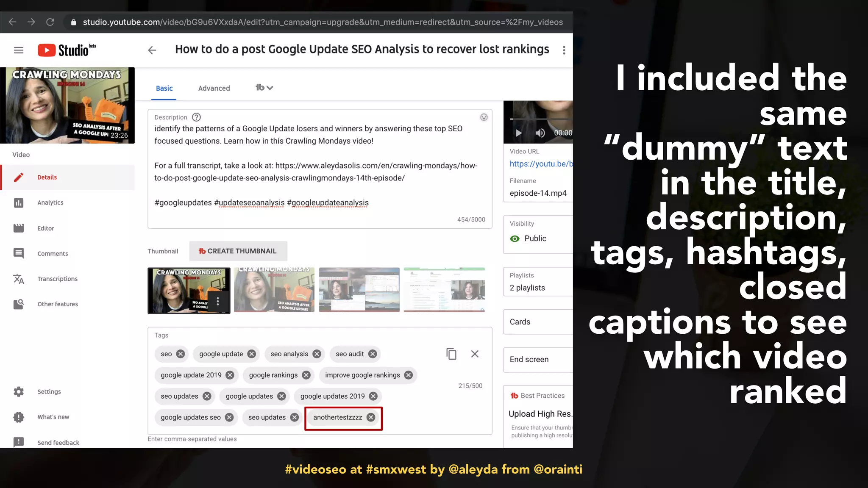Select the third auto-generated thumbnail
868x488 pixels.
(359, 290)
